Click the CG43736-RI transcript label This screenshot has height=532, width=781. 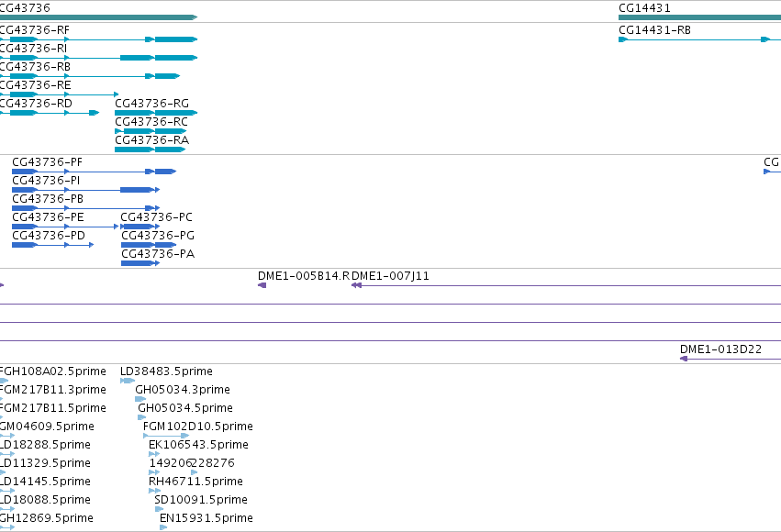33,49
